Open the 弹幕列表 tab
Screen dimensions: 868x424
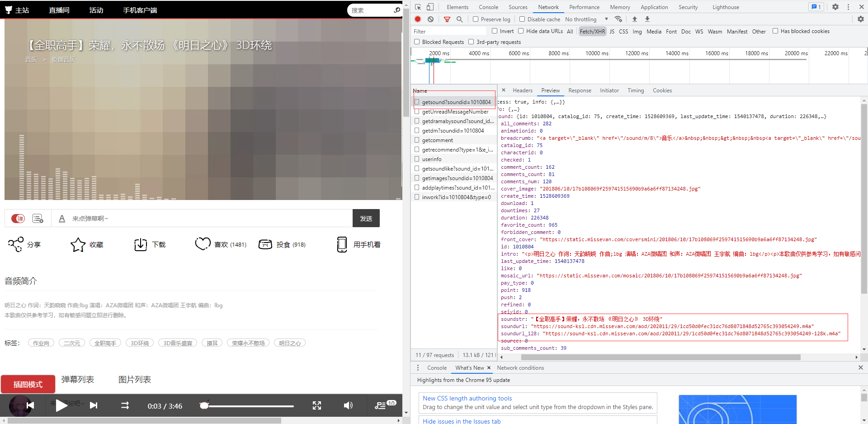tap(78, 380)
